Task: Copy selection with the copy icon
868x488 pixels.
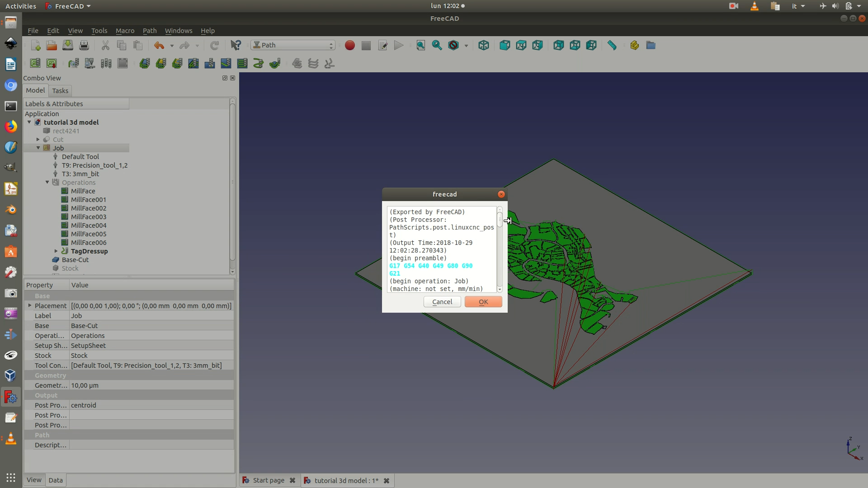Action: pos(122,45)
